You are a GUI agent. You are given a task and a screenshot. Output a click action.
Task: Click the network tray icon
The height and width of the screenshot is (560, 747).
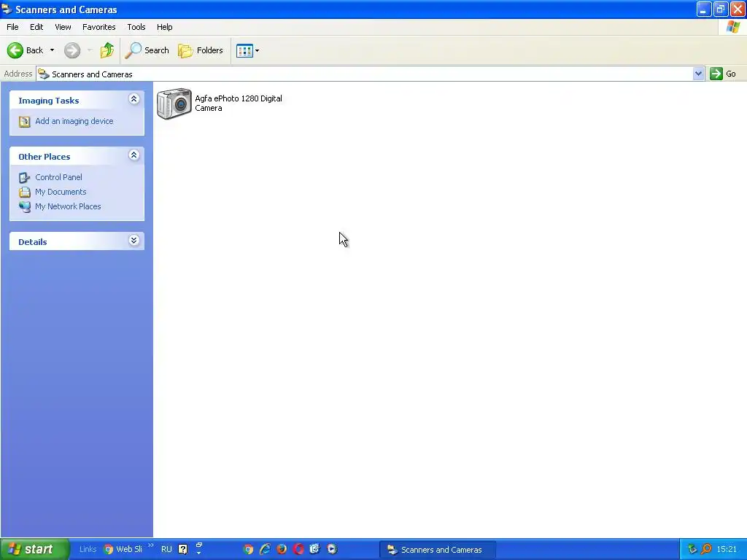tap(692, 550)
